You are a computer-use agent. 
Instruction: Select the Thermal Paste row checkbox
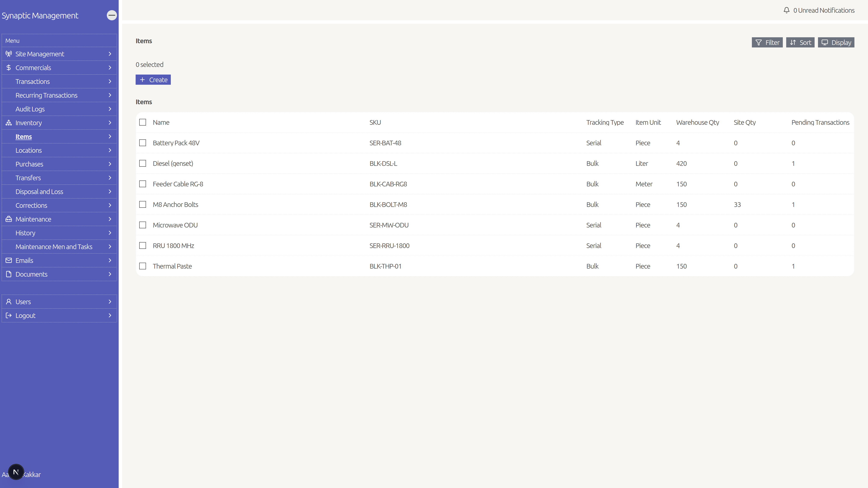coord(143,266)
